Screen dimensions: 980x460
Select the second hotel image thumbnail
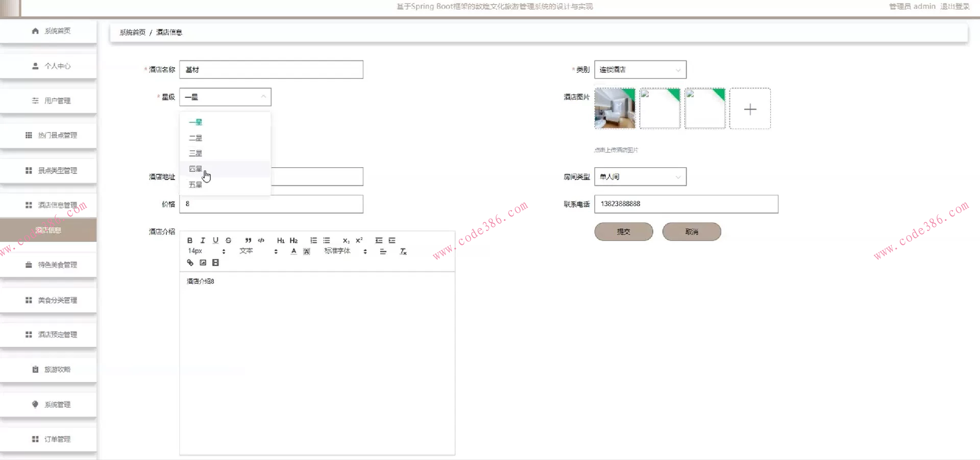(660, 109)
